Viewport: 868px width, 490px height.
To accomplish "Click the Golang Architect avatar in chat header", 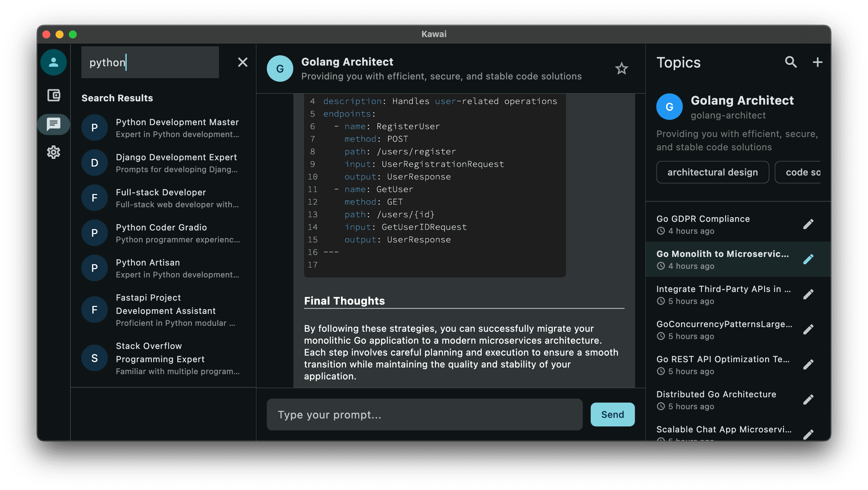I will click(x=280, y=69).
